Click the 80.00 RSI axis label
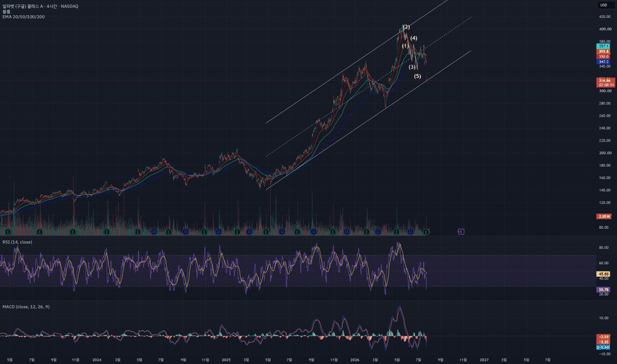Image resolution: width=617 pixels, height=364 pixels. (x=604, y=248)
